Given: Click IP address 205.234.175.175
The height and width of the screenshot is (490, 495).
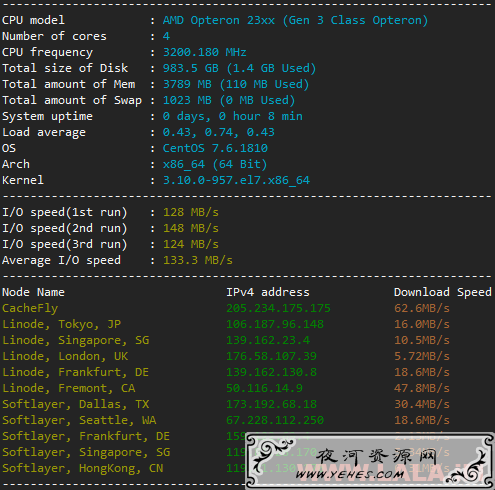Looking at the screenshot, I should tap(278, 308).
